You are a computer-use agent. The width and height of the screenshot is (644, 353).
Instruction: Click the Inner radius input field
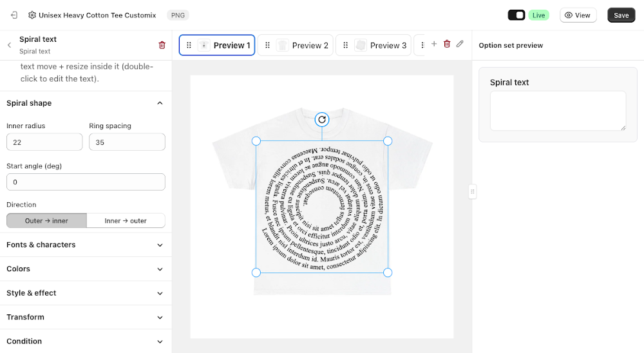pyautogui.click(x=44, y=142)
